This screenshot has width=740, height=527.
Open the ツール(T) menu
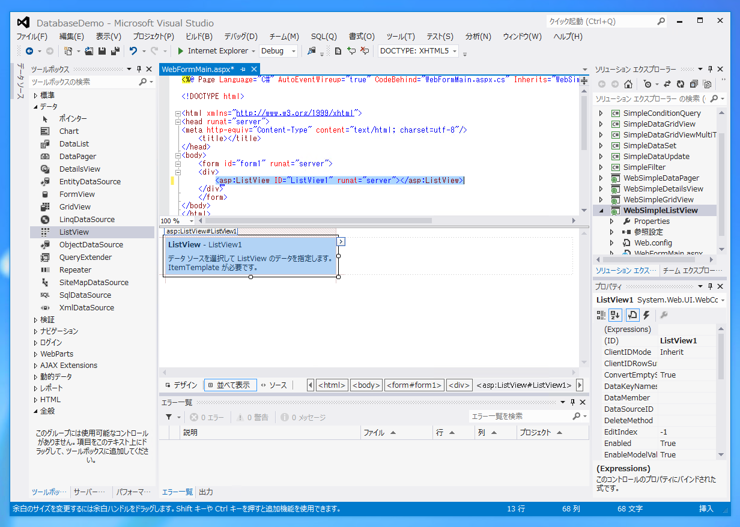tap(400, 36)
